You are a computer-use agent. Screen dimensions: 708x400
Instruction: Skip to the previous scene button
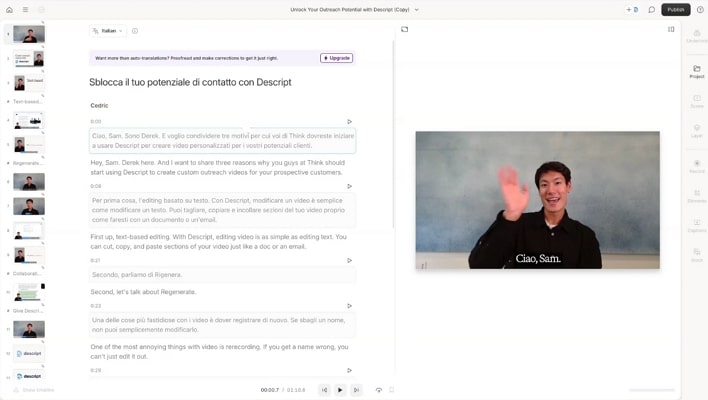[x=324, y=390]
